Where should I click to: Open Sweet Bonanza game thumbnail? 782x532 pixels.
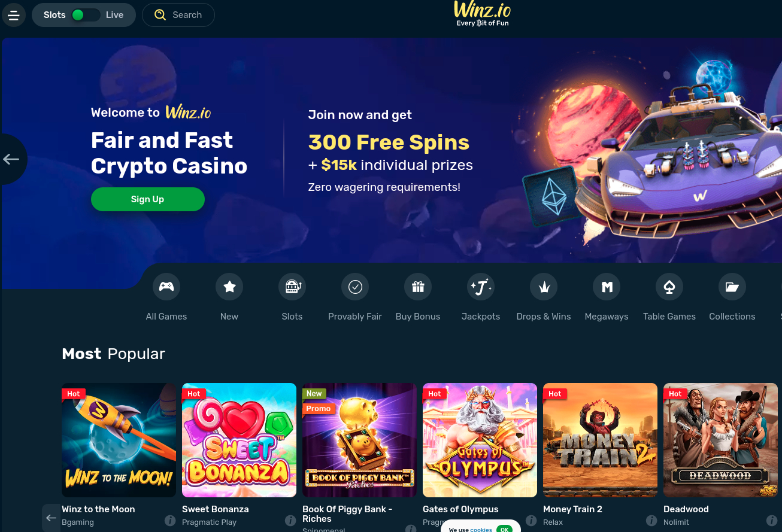click(239, 440)
